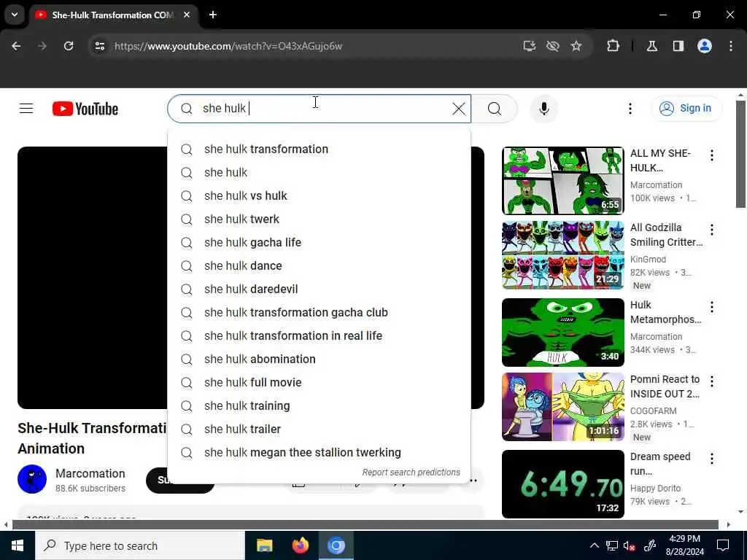Screen dimensions: 747x560
Task: Choose the plain she hulk suggestion
Action: pos(320,172)
